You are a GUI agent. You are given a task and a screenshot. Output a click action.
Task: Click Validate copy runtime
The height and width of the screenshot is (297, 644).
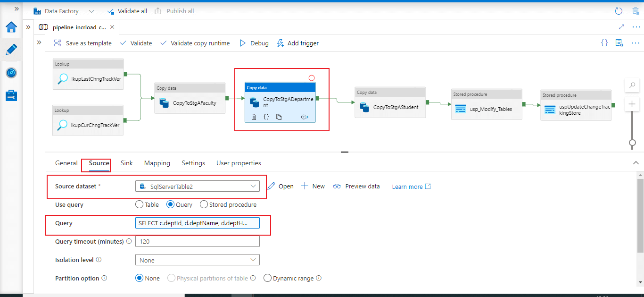(195, 43)
